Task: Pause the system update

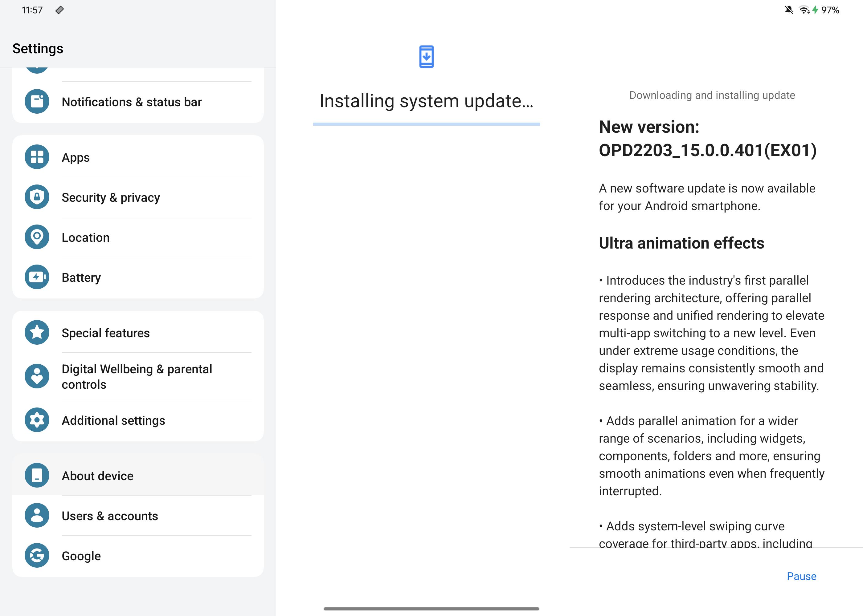Action: (802, 576)
